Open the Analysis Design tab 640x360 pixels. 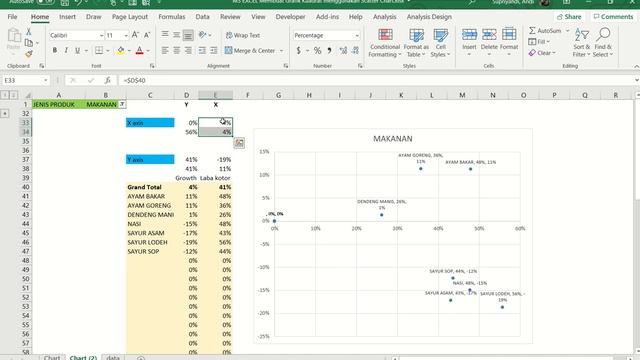[429, 17]
